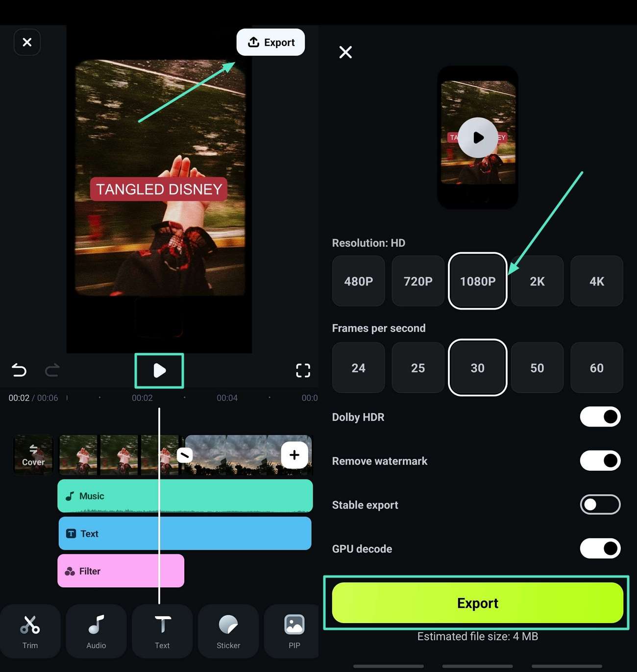Redo the last edit
The width and height of the screenshot is (637, 672).
52,370
